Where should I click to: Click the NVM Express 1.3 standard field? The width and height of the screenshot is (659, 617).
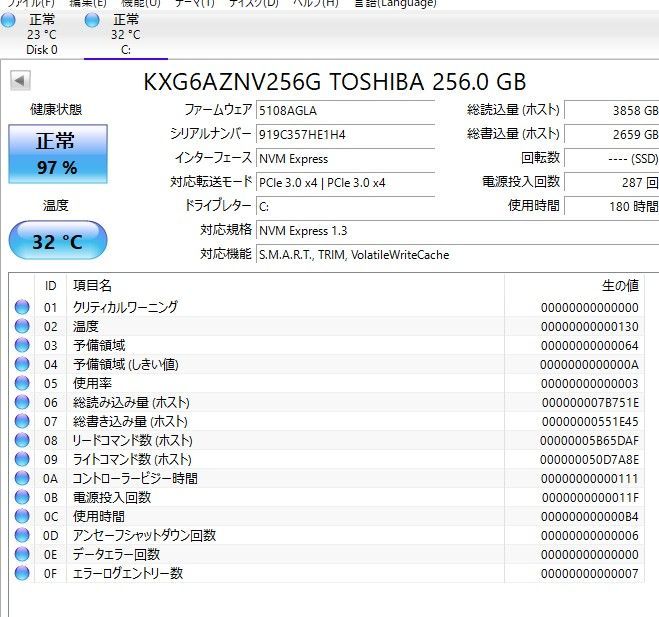pyautogui.click(x=457, y=231)
